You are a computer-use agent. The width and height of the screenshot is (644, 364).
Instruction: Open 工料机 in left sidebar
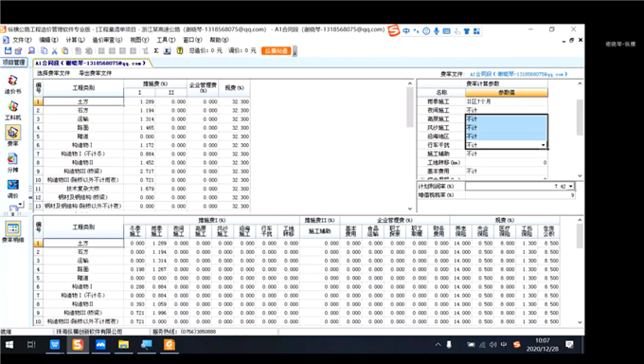pos(12,110)
